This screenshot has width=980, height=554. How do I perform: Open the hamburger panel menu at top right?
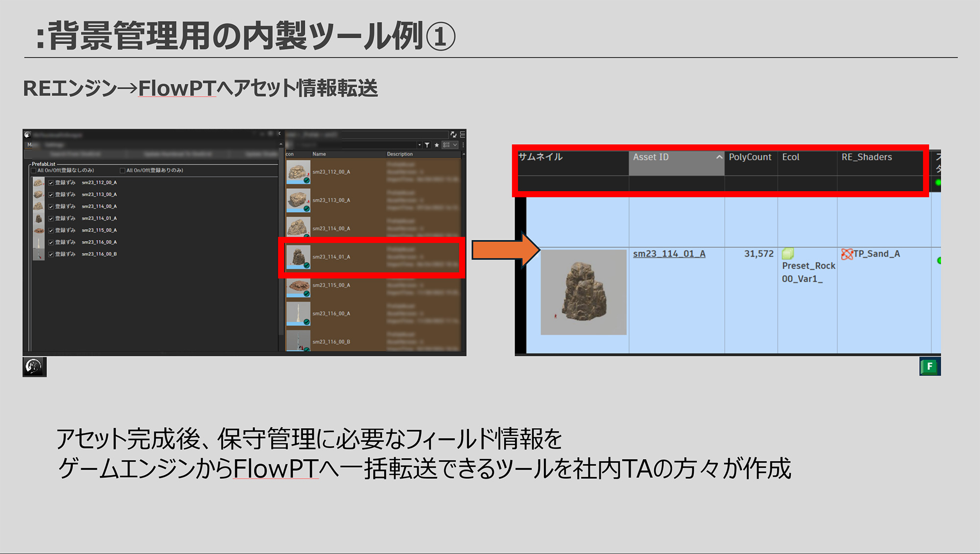click(x=462, y=135)
